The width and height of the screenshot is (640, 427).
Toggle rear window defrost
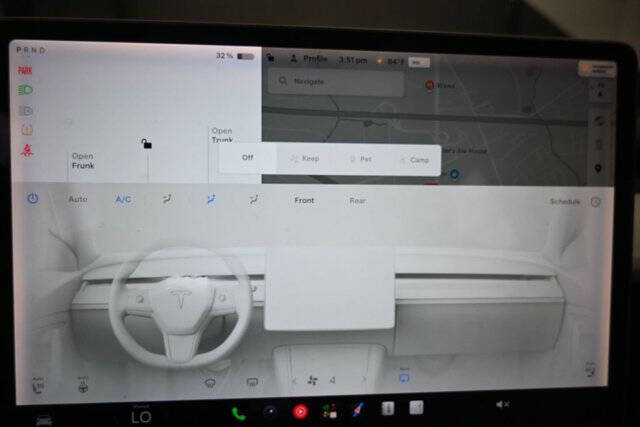252,382
